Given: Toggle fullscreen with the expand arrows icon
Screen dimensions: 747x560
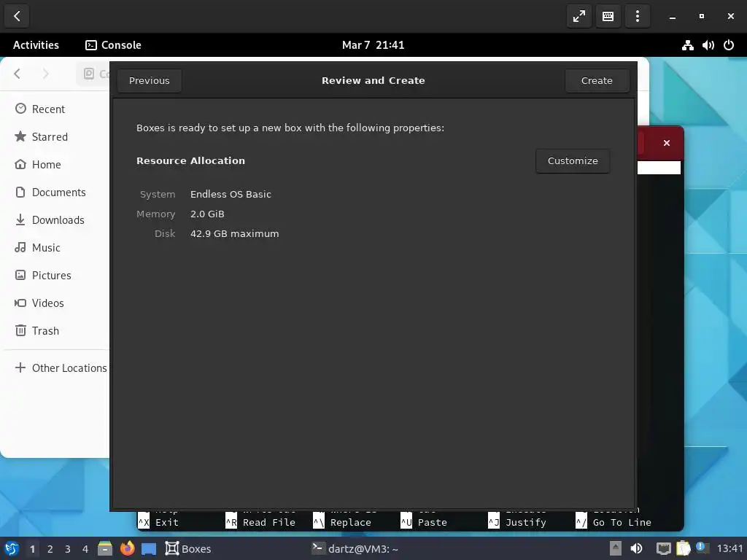Looking at the screenshot, I should click(578, 16).
